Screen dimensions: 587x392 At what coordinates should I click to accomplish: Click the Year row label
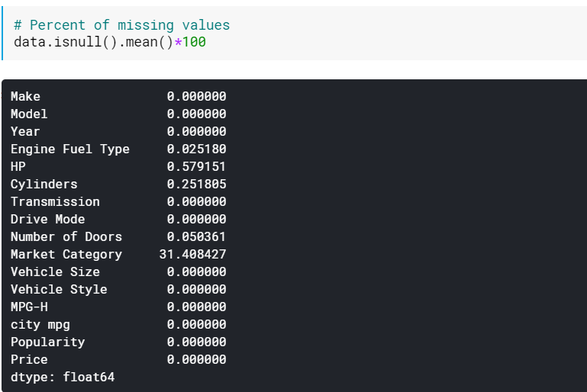click(x=25, y=131)
